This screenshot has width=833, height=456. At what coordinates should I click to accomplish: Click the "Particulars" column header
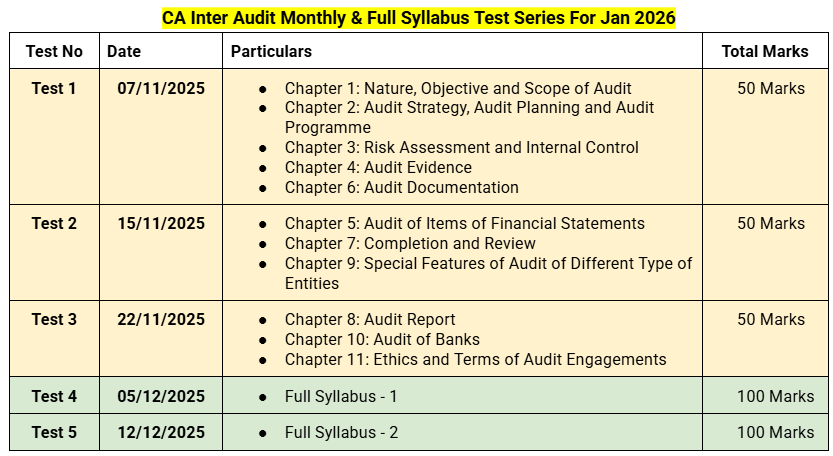(271, 51)
